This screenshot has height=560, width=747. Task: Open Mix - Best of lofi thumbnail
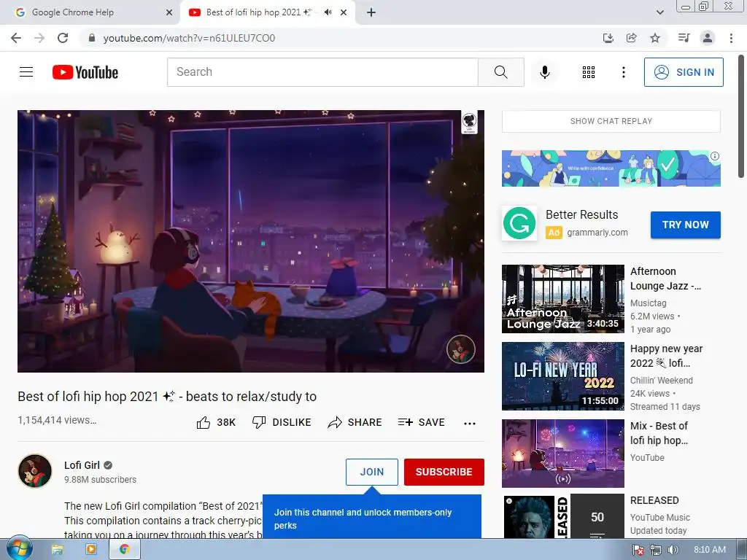(562, 454)
